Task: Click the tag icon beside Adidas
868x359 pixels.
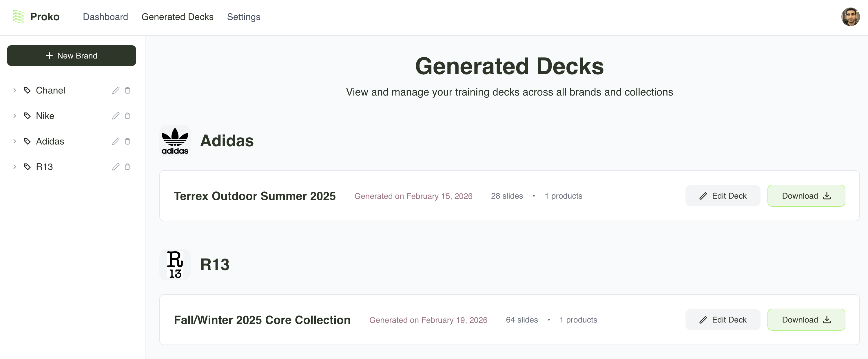Action: pyautogui.click(x=27, y=142)
